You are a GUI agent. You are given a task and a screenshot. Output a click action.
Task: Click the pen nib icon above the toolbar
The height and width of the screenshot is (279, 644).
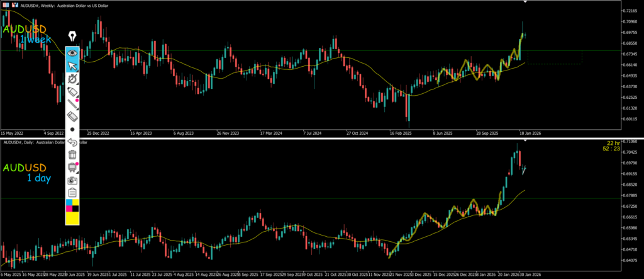pos(72,35)
